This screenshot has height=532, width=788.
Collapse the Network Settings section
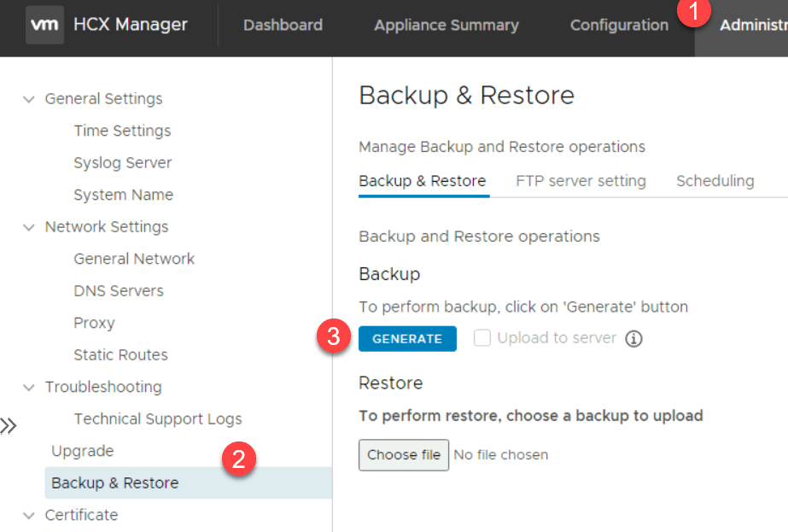point(29,227)
